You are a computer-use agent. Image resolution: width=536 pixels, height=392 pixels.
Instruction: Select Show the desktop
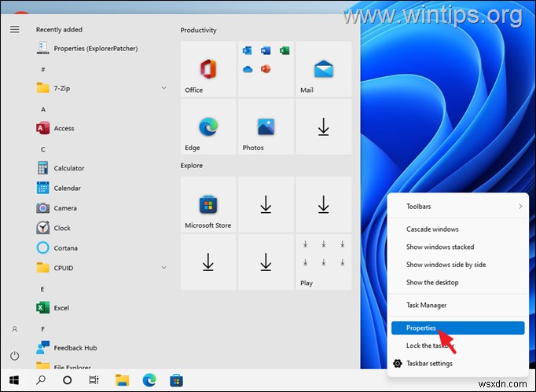pos(457,282)
